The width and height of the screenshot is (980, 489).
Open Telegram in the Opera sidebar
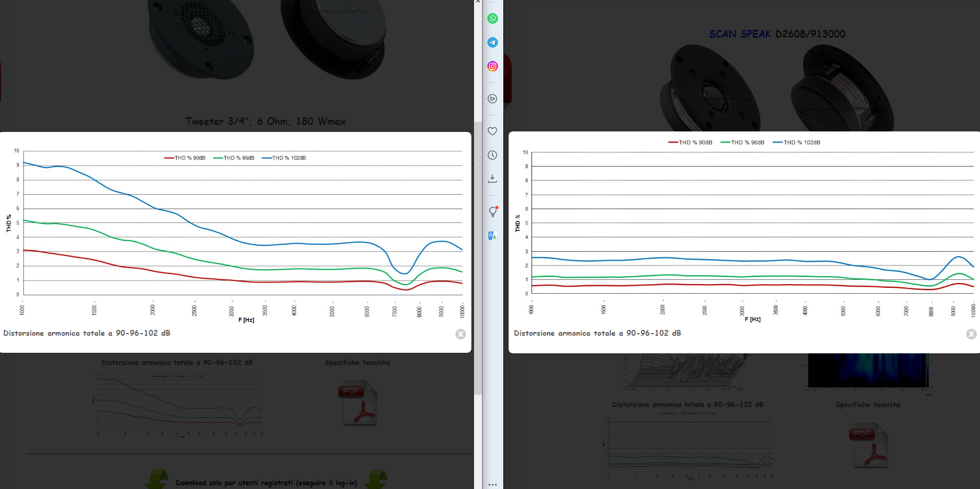[x=493, y=43]
